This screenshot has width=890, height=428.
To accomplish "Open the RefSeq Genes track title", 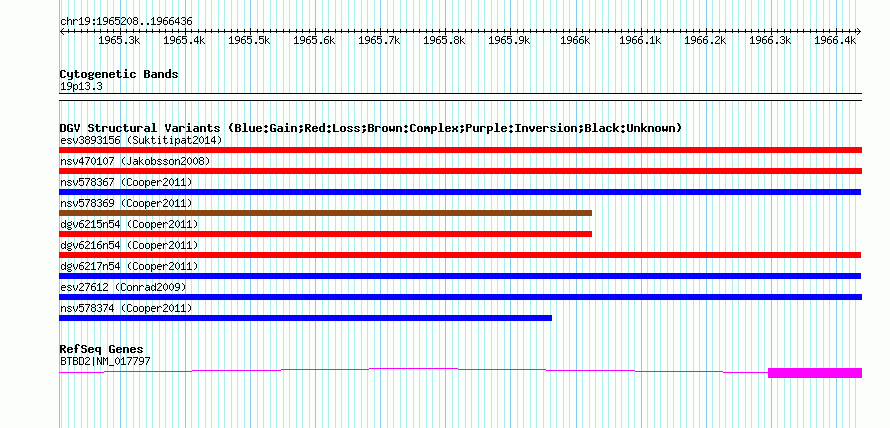I will [x=102, y=349].
